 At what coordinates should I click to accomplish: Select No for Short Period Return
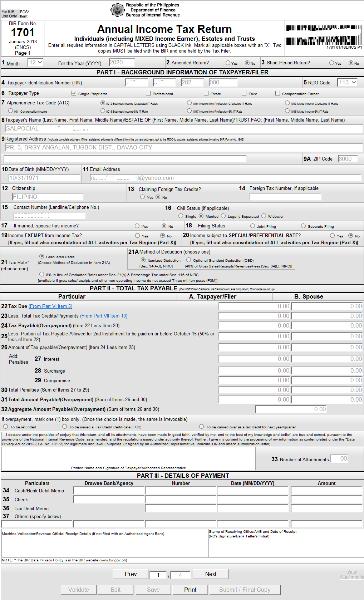tap(351, 63)
